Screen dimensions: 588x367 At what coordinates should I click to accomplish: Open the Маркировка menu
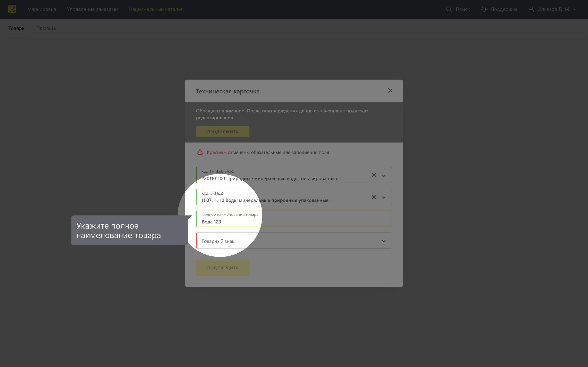(42, 9)
